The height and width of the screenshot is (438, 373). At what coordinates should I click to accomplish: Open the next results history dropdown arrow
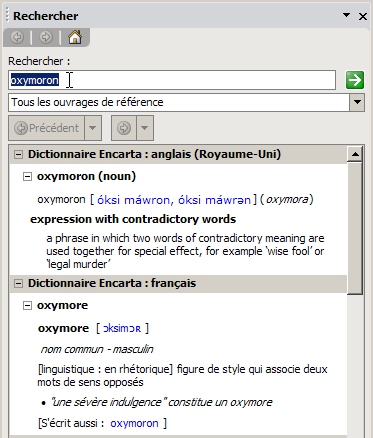145,128
